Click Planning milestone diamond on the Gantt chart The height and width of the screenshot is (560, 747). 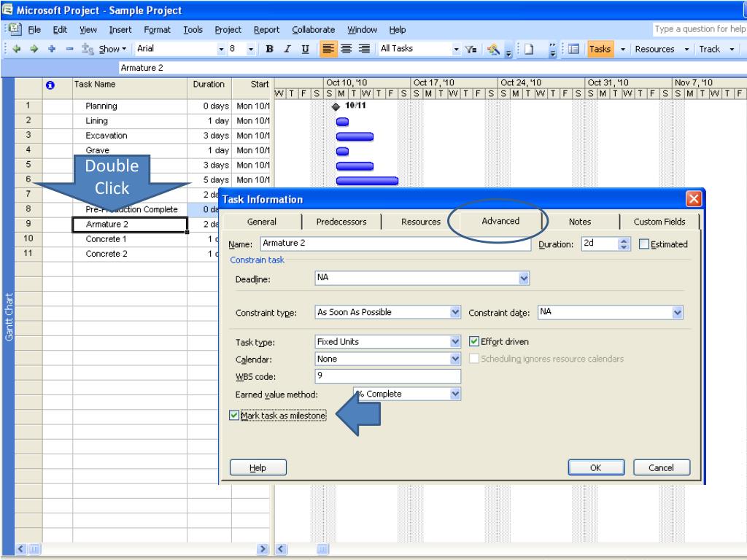[x=336, y=106]
